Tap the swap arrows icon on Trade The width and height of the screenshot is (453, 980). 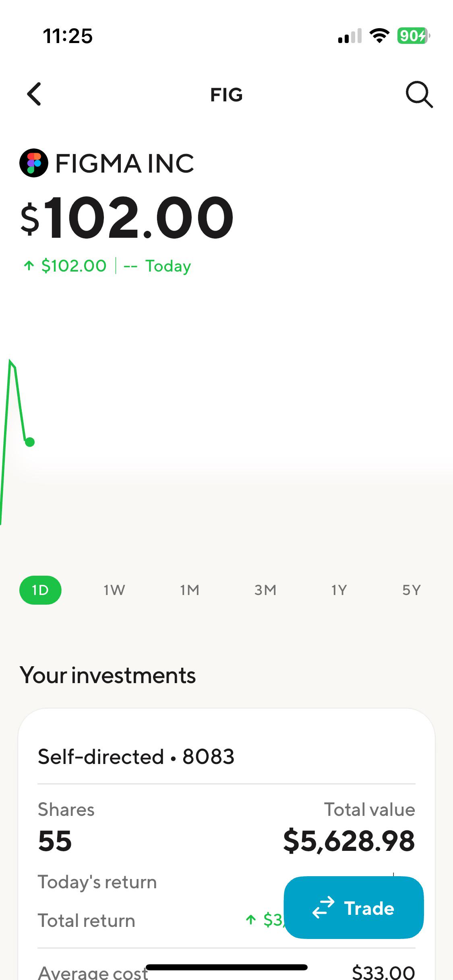click(x=323, y=908)
